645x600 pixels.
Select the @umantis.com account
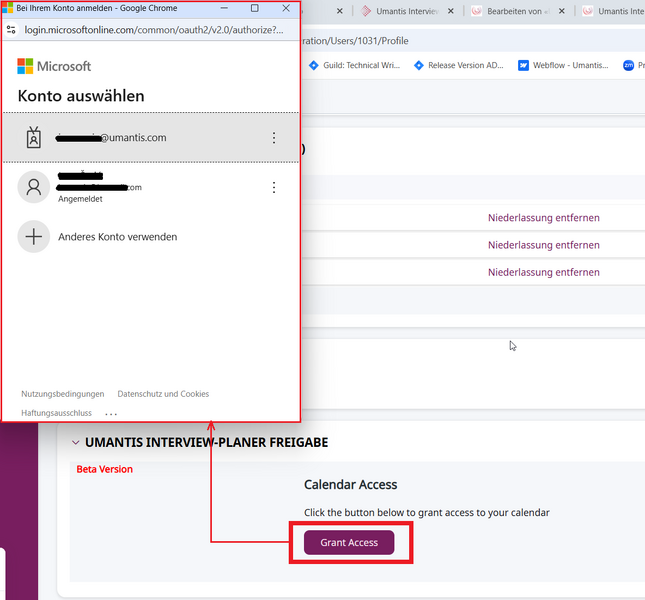pyautogui.click(x=151, y=138)
